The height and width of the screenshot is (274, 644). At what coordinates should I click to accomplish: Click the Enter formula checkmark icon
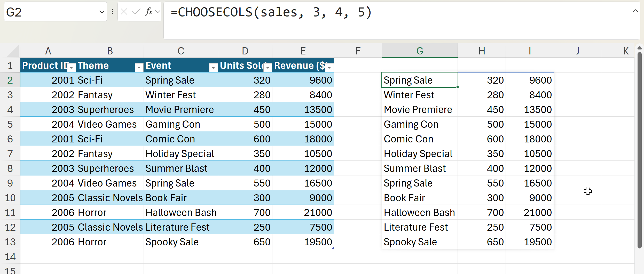(x=136, y=12)
